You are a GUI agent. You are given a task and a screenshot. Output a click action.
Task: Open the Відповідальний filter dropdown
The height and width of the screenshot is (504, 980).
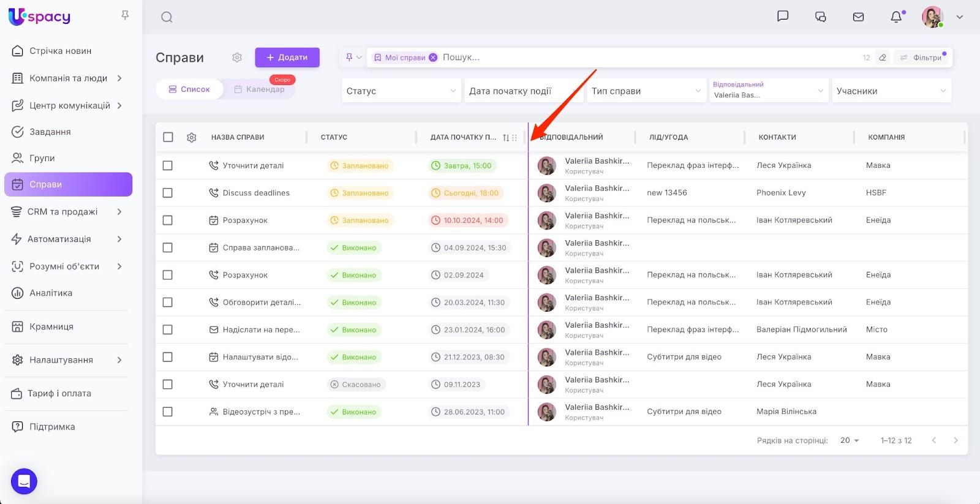(x=769, y=91)
